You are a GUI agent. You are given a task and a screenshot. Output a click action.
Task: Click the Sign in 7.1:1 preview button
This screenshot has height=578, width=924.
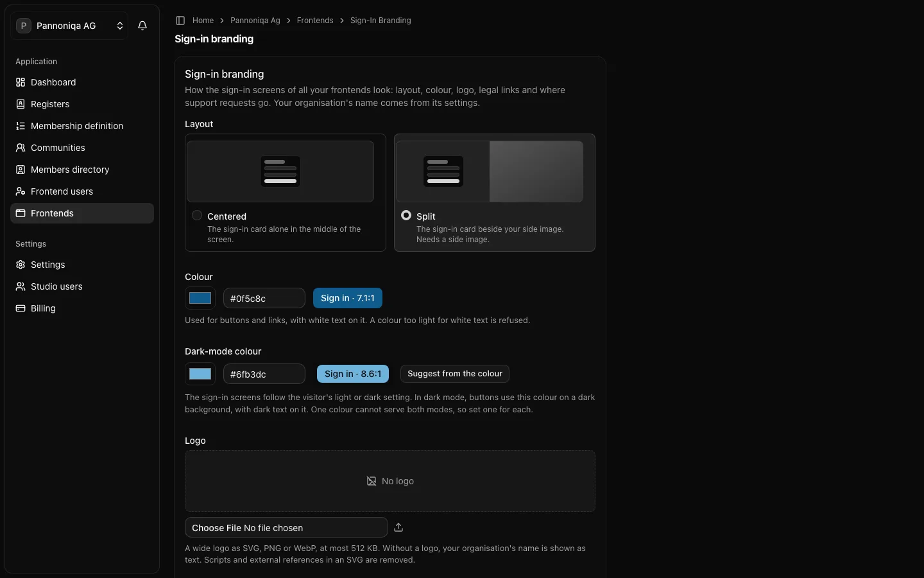[348, 298]
